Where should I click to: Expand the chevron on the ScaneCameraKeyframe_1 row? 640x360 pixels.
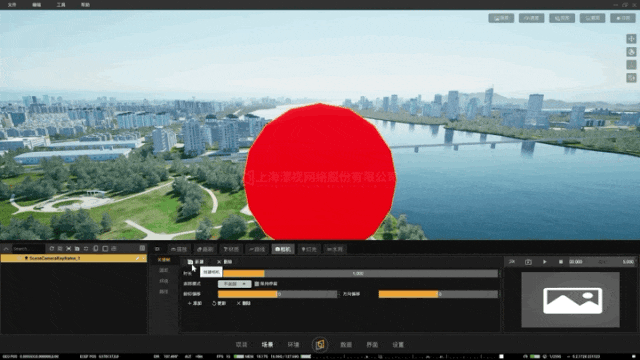point(144,258)
